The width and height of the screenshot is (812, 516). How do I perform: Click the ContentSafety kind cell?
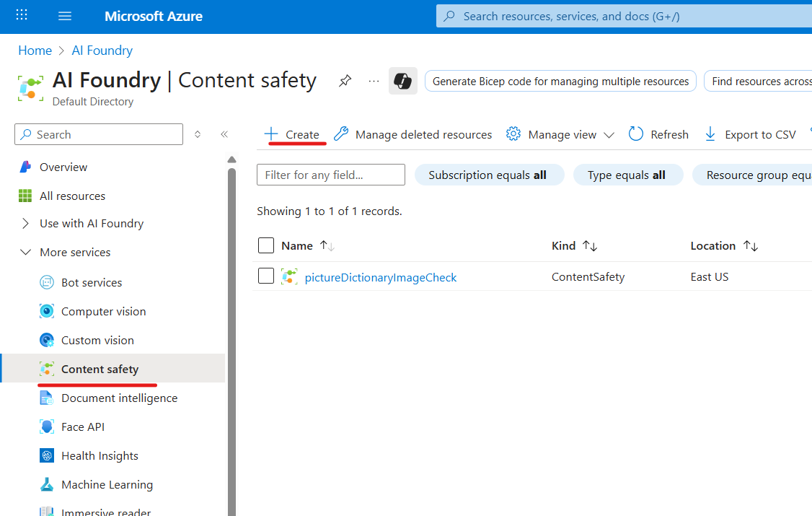588,276
